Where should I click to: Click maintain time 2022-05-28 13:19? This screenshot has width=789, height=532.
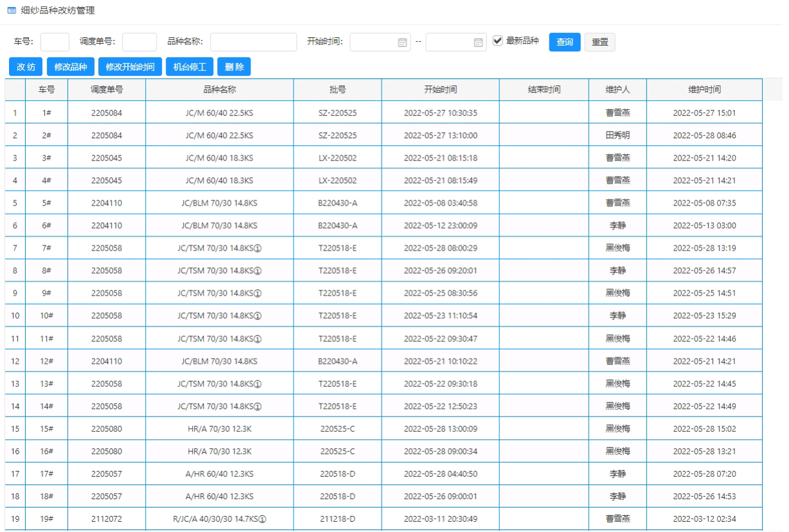point(704,248)
